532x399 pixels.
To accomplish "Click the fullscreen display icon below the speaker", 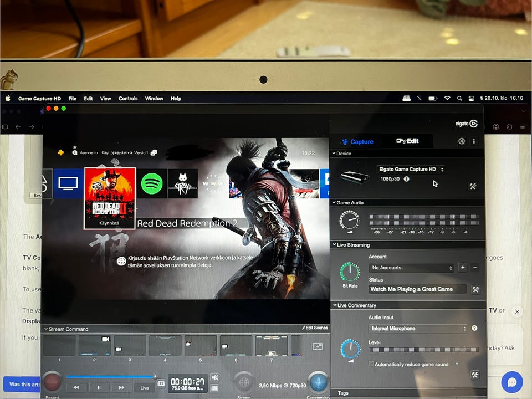I will tap(214, 388).
